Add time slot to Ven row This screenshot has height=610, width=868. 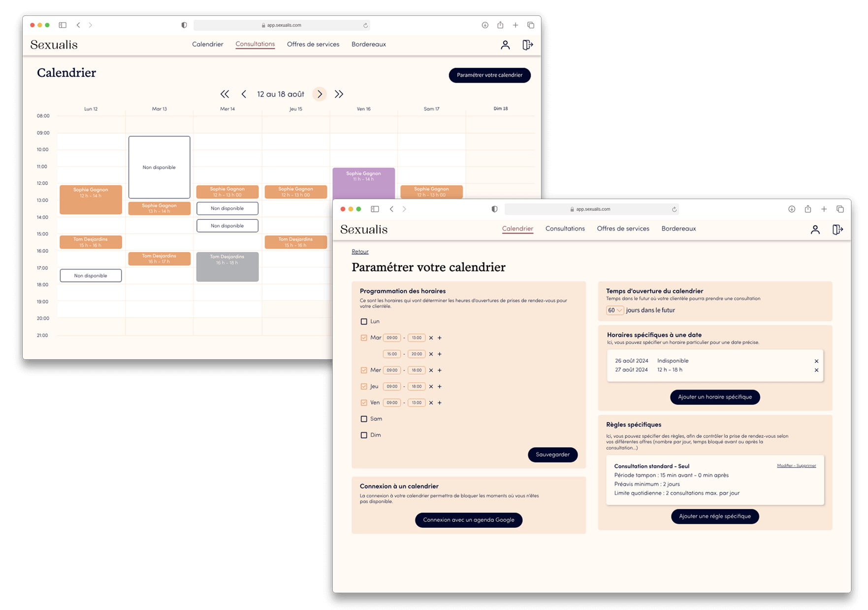pyautogui.click(x=440, y=403)
